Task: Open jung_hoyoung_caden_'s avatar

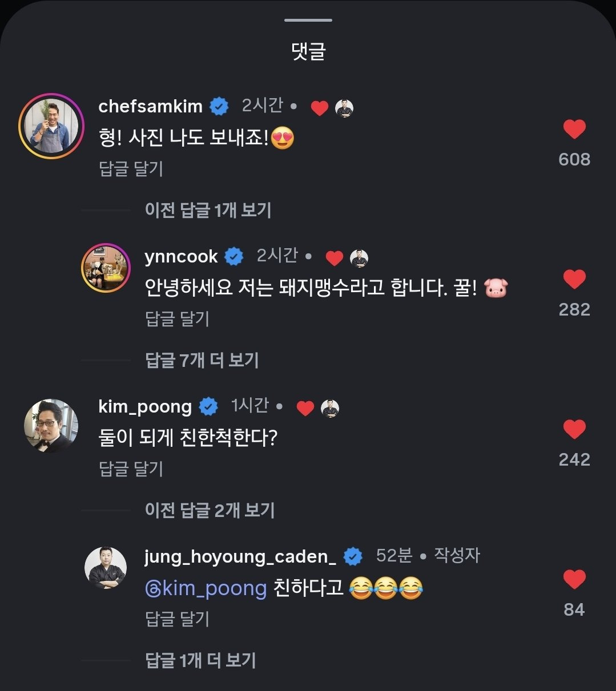Action: [106, 568]
